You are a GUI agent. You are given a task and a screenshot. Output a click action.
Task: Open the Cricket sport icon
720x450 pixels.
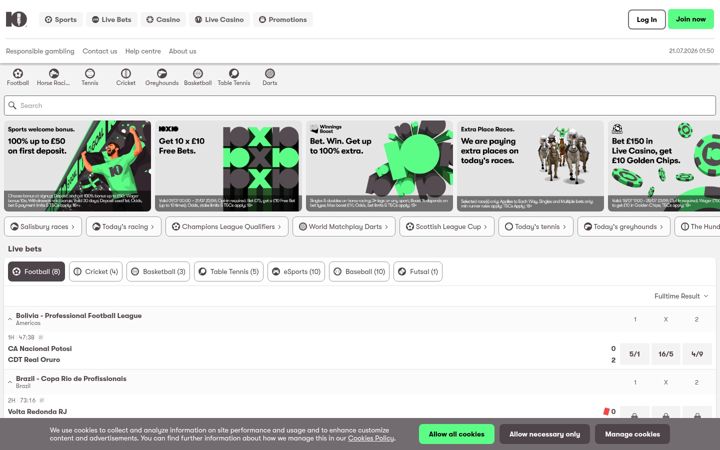pyautogui.click(x=126, y=77)
